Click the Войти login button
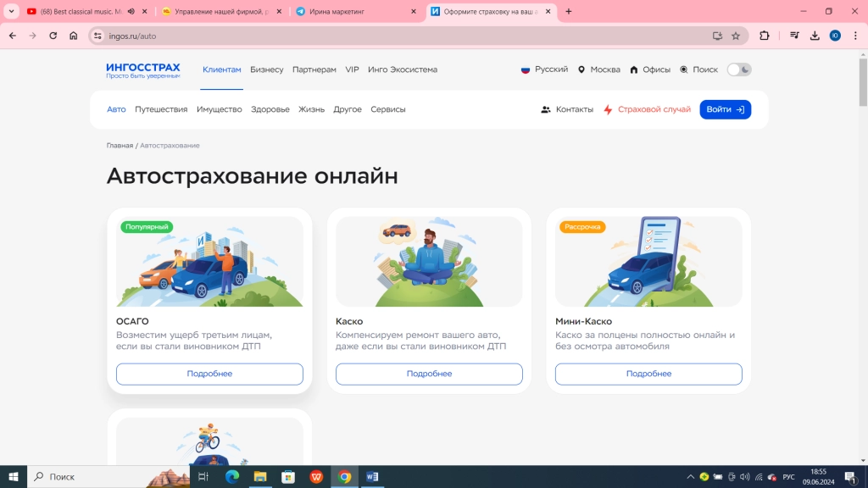 (x=726, y=109)
